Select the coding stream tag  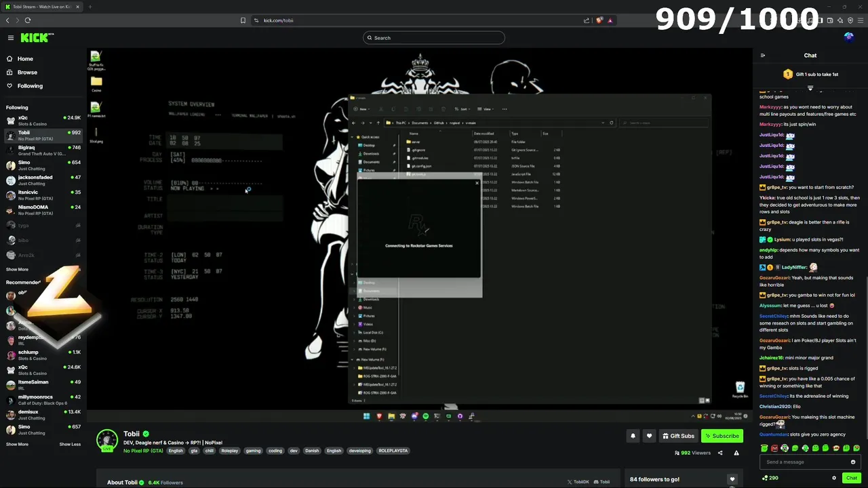point(275,451)
